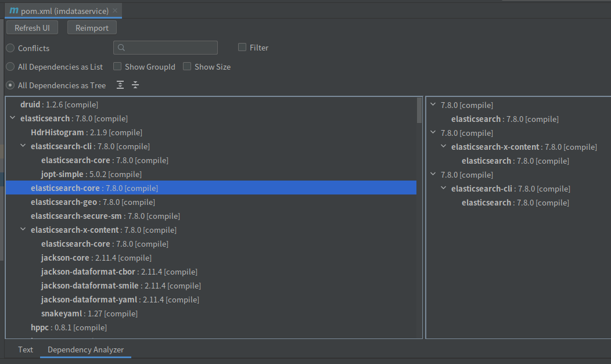Collapse the third 7.8.0 node in right panel
Screen dimensions: 611x364
[x=433, y=174]
